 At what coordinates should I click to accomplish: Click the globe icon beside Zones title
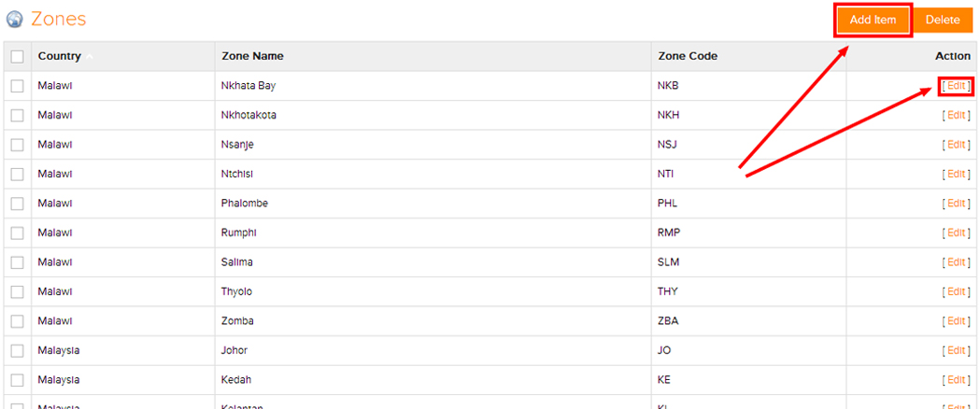(x=14, y=20)
